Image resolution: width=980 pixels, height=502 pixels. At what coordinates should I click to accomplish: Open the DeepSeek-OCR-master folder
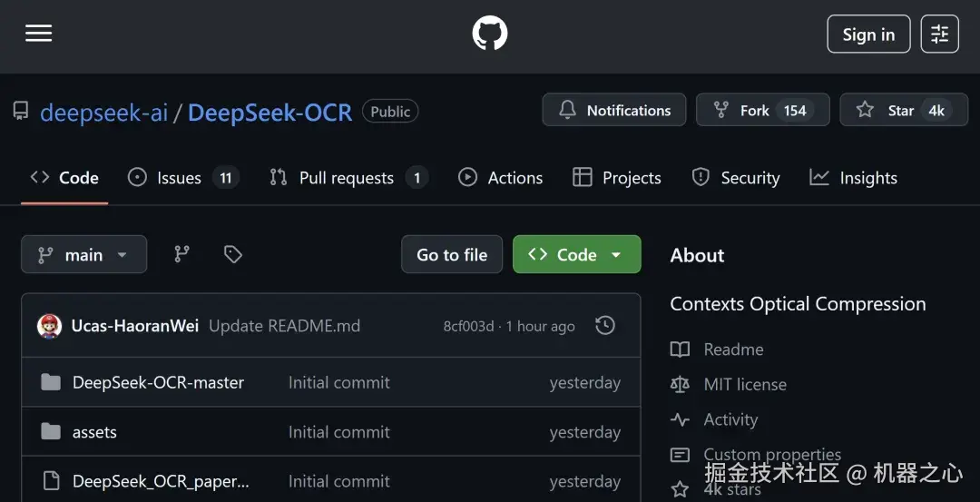[158, 383]
